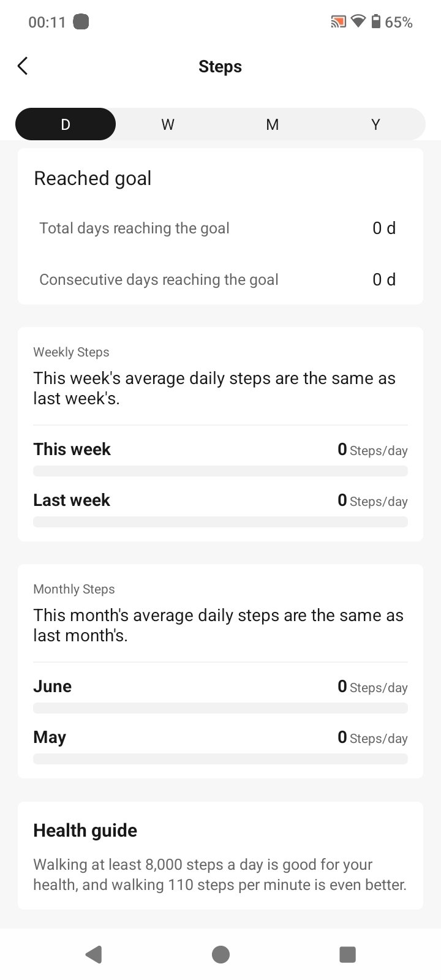Tap the Android home circle button
The height and width of the screenshot is (980, 441).
click(221, 954)
